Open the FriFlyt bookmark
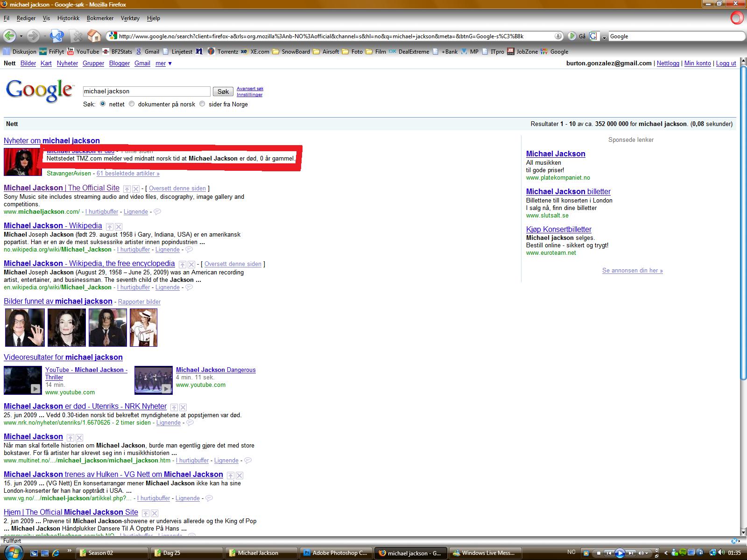747x560 pixels. (x=52, y=51)
